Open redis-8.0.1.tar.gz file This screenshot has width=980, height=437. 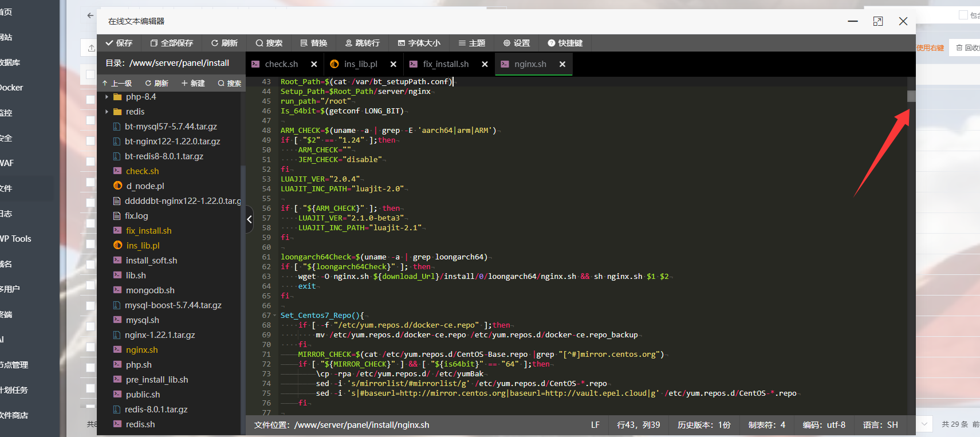(x=156, y=410)
